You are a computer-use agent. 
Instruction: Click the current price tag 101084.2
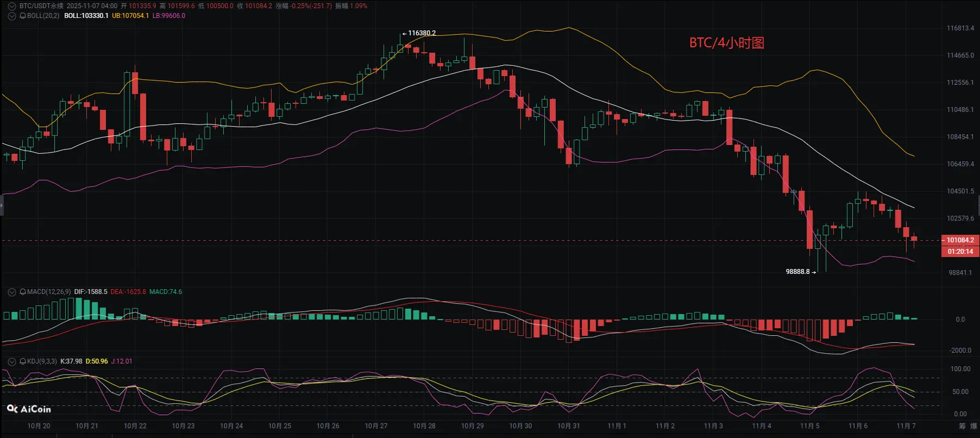tap(960, 240)
